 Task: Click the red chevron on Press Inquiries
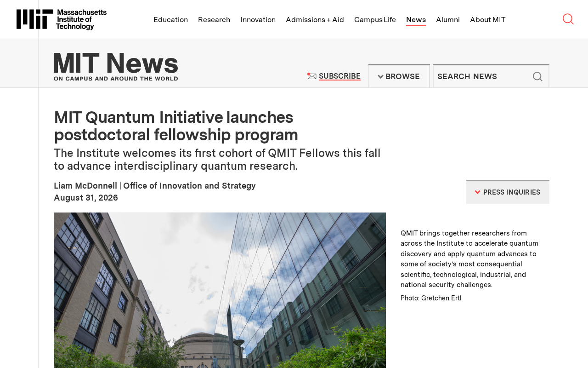478,192
